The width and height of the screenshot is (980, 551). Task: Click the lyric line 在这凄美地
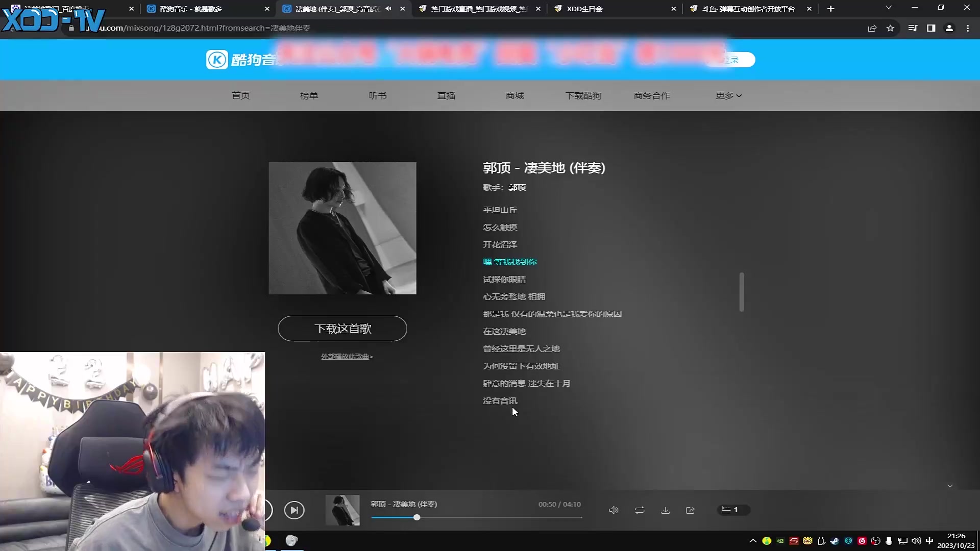(504, 331)
